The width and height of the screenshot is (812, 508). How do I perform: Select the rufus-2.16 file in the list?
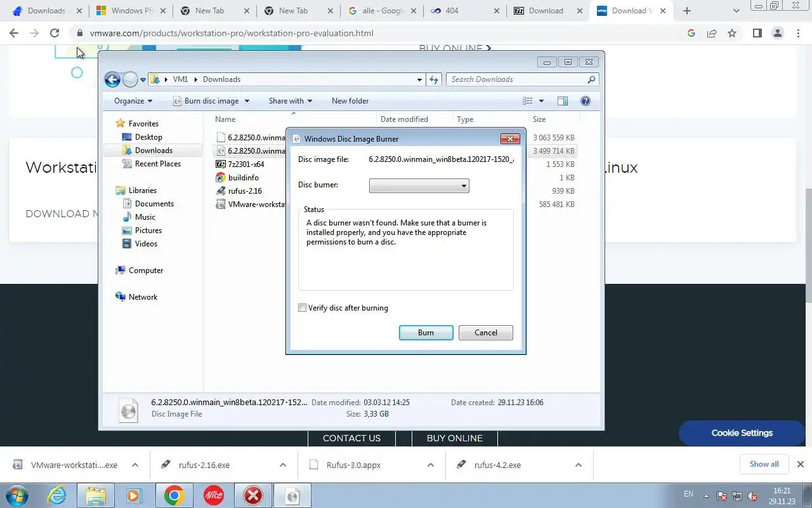245,191
